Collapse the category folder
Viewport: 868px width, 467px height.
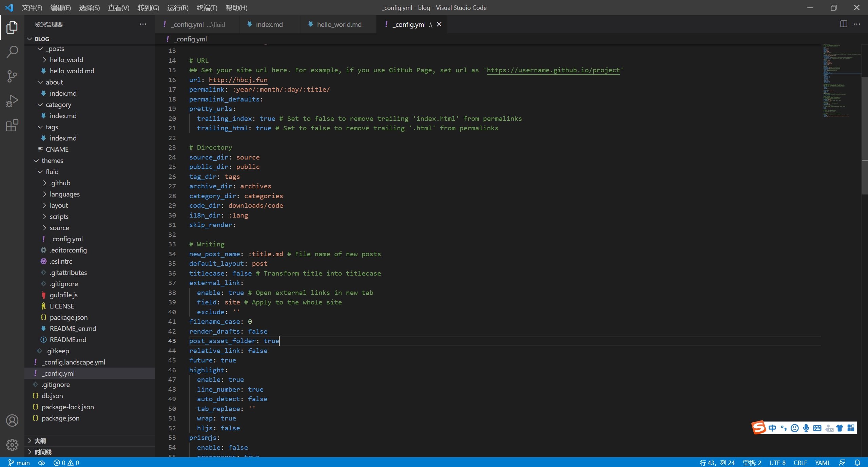[89, 105]
